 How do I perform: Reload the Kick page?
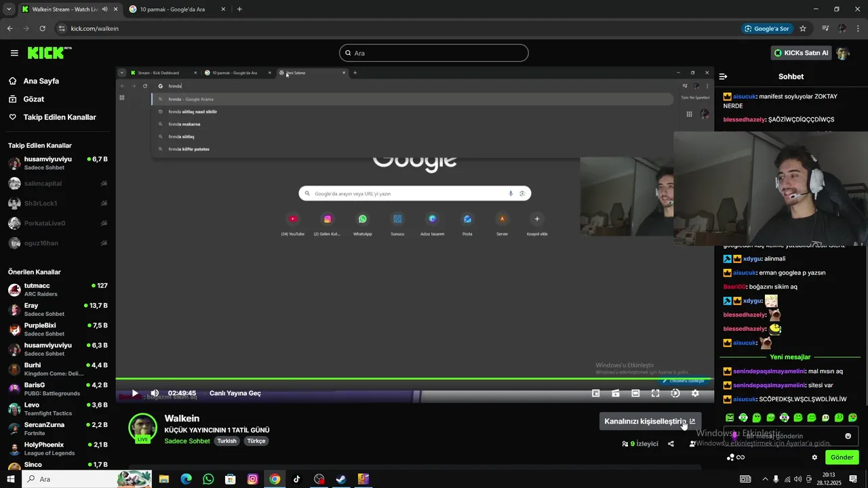[x=42, y=28]
